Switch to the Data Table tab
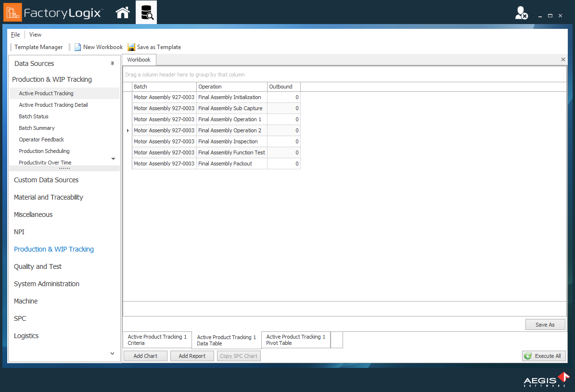Viewport: 575px width, 392px height. (x=226, y=340)
